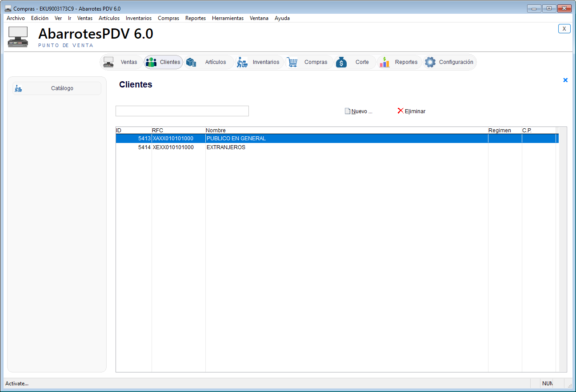Image resolution: width=576 pixels, height=392 pixels.
Task: Open the Compras shopping cart icon
Action: (292, 62)
